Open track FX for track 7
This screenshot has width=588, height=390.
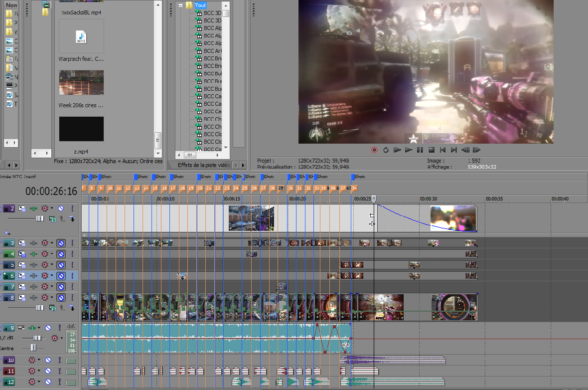(x=45, y=287)
